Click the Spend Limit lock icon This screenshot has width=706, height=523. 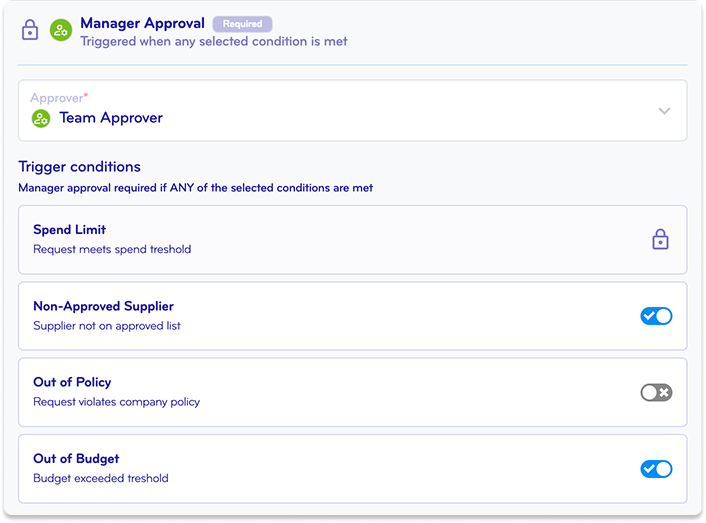[x=660, y=239]
